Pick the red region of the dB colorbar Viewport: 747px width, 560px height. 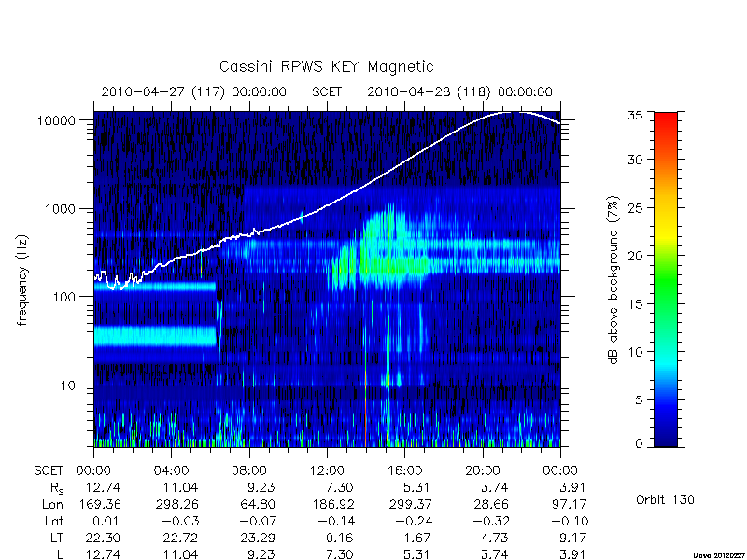click(x=666, y=125)
